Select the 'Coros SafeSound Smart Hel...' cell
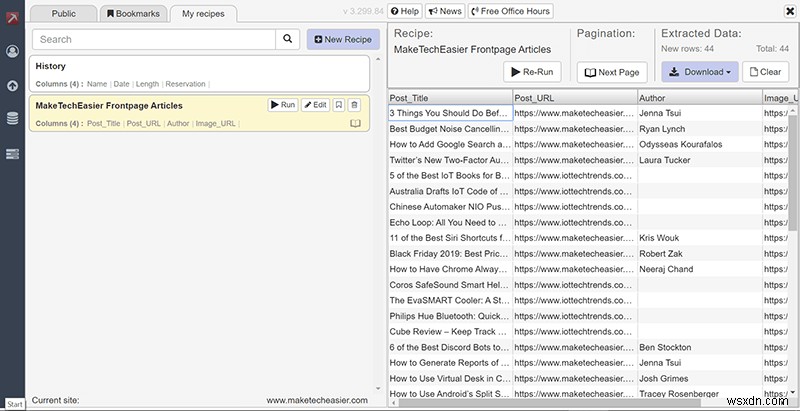Screen dimensions: 800x411 450,285
